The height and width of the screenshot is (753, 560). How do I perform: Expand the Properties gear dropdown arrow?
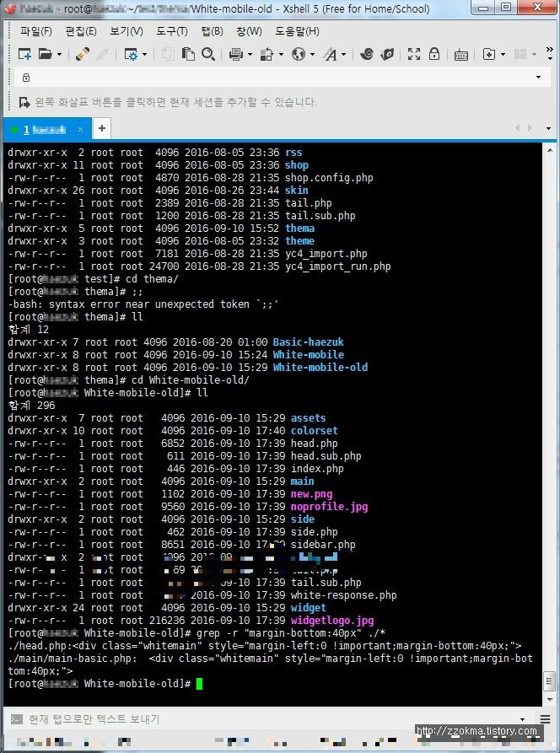pyautogui.click(x=144, y=54)
